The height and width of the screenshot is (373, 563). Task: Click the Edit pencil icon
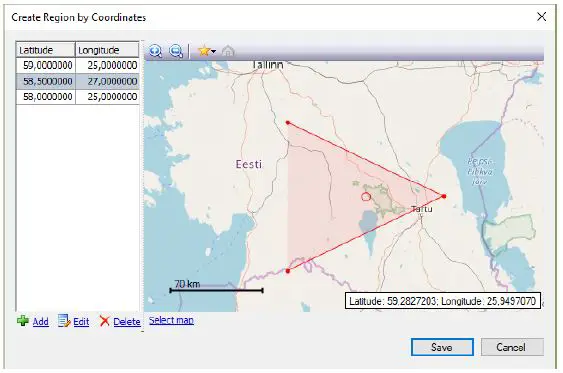pos(64,321)
